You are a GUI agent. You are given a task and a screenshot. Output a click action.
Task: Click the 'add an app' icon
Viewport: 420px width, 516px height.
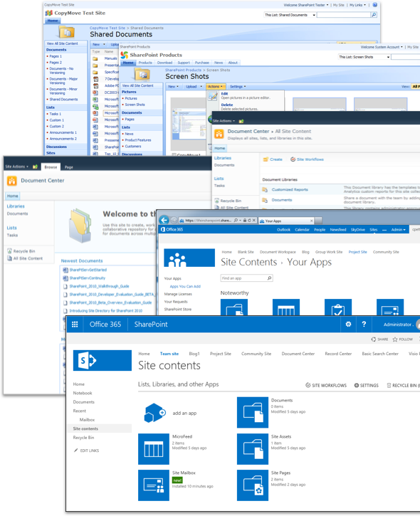point(154,413)
